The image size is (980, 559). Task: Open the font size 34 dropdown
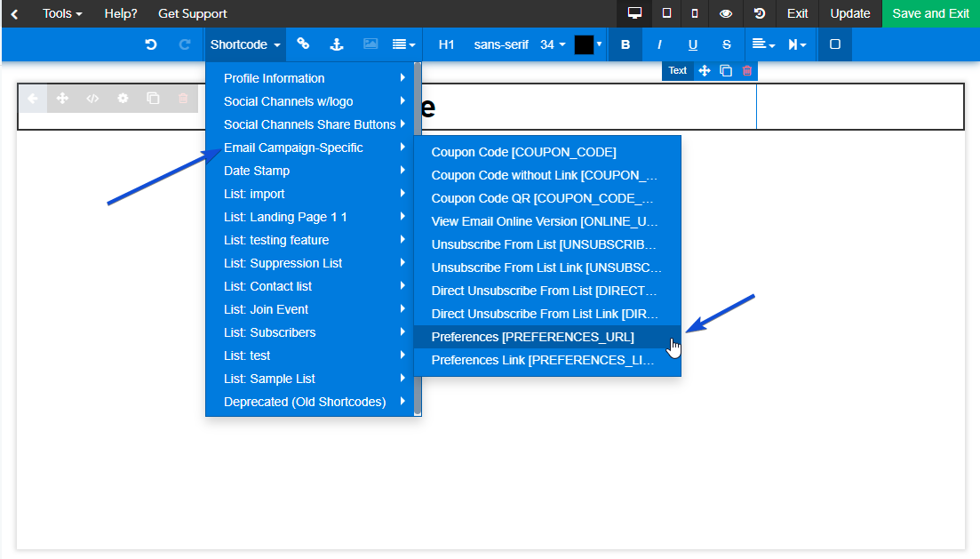pyautogui.click(x=554, y=44)
